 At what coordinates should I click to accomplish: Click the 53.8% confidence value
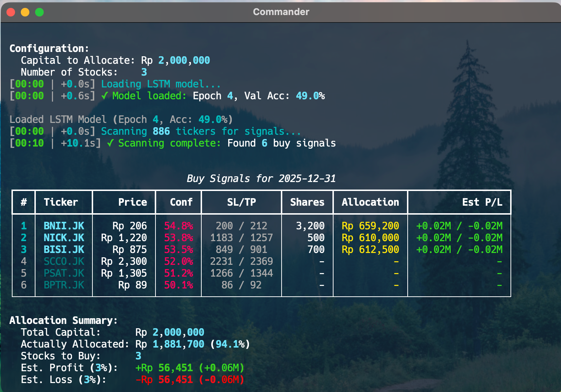178,238
